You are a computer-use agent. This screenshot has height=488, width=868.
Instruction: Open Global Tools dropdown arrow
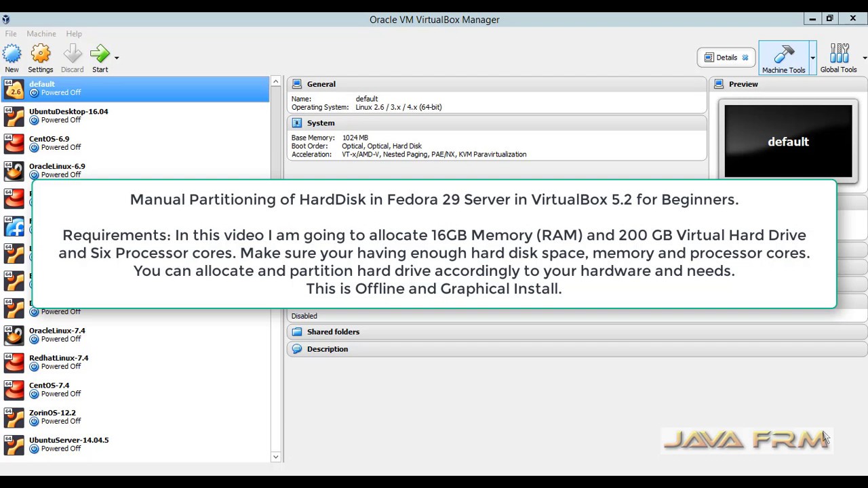865,58
